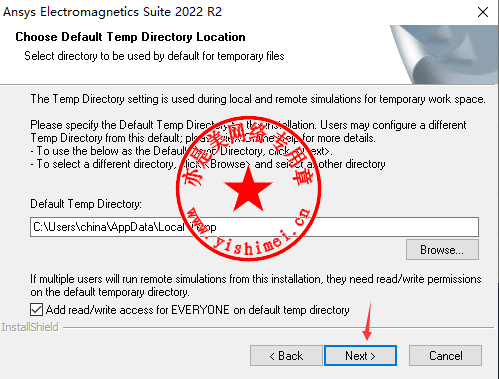Click the 'If multiple users will run' paragraph
499x379 pixels.
click(x=256, y=285)
